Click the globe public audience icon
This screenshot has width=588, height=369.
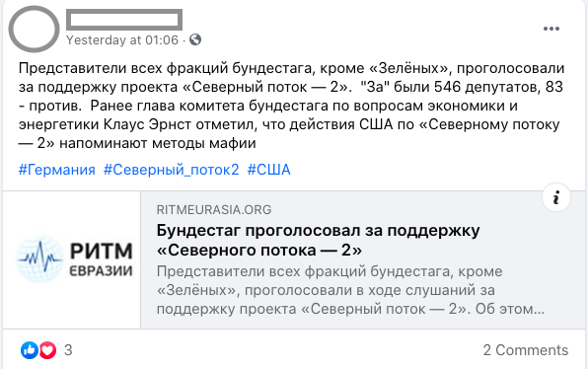pyautogui.click(x=195, y=39)
